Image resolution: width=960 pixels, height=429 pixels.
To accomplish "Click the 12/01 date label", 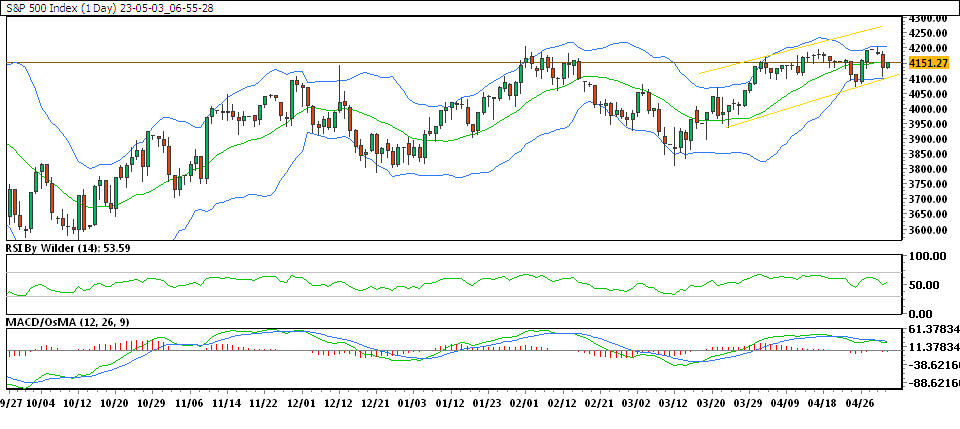I will coord(301,404).
